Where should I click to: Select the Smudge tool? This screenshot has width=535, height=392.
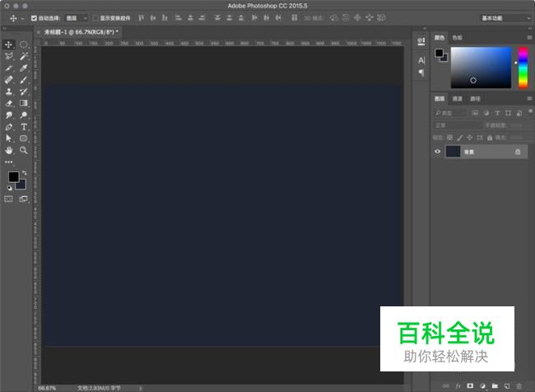pos(8,115)
